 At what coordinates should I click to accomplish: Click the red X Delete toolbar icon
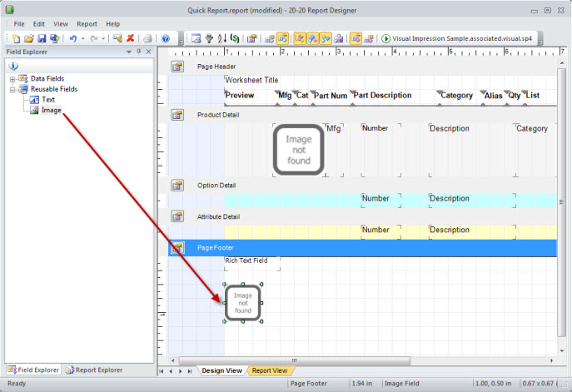pos(130,38)
